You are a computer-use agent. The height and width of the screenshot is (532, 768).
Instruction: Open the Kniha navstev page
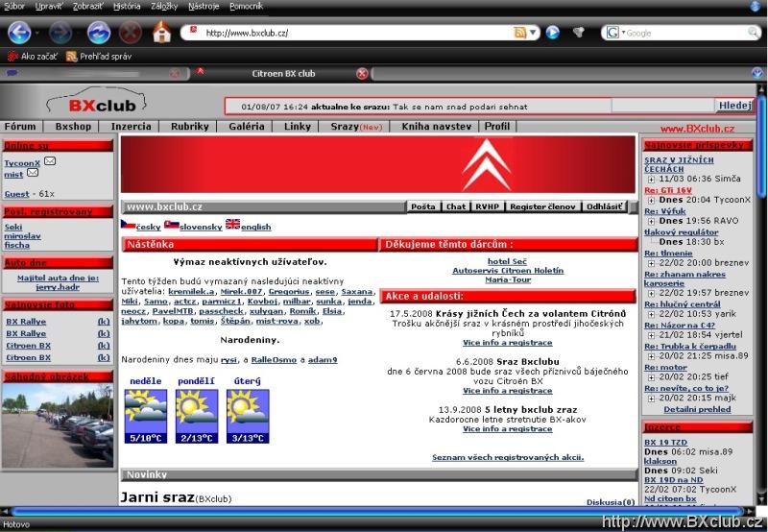[x=436, y=127]
